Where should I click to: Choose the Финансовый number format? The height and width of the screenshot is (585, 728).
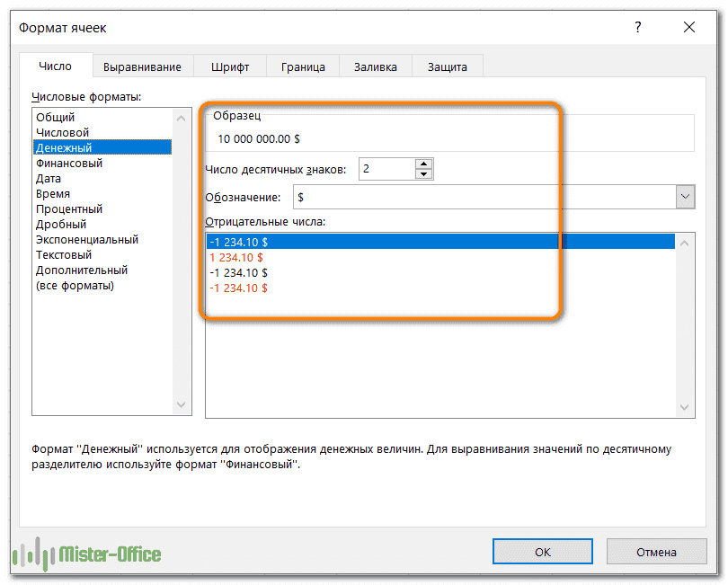pos(69,164)
